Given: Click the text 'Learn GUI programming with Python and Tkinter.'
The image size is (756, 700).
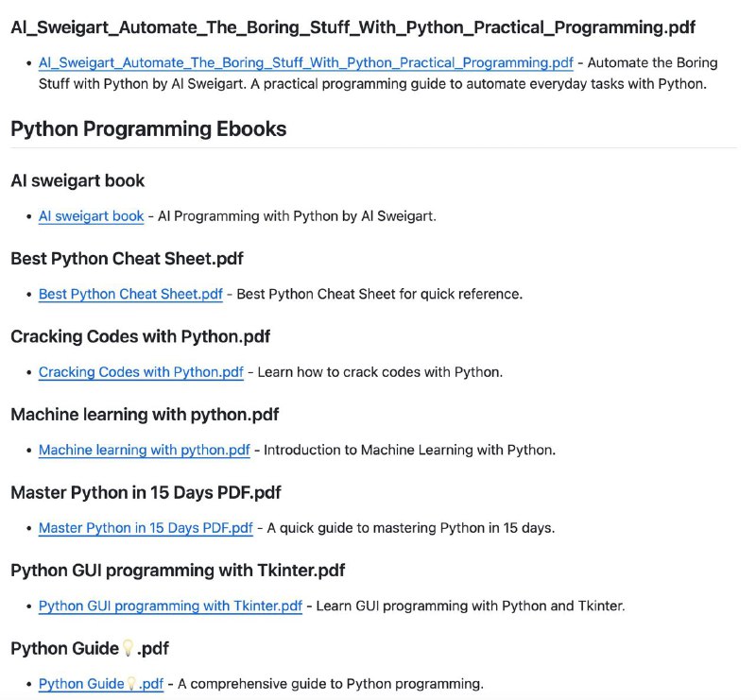Looking at the screenshot, I should [471, 606].
